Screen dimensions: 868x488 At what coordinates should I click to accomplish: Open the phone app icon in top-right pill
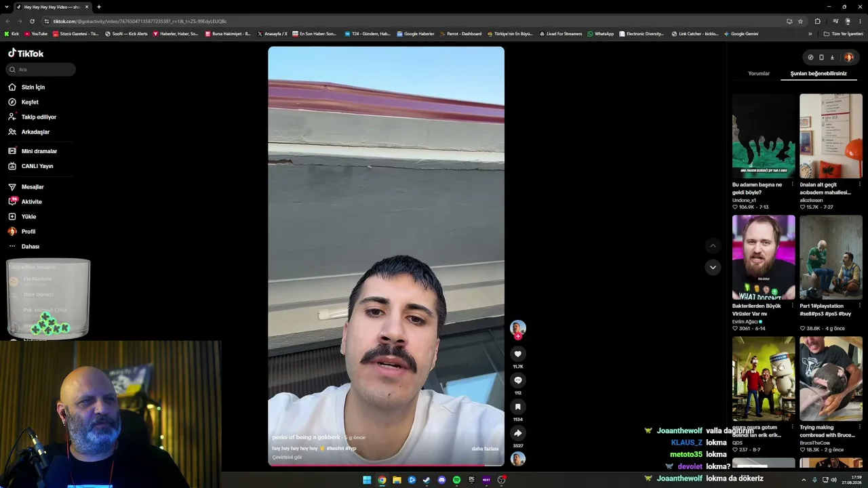821,58
